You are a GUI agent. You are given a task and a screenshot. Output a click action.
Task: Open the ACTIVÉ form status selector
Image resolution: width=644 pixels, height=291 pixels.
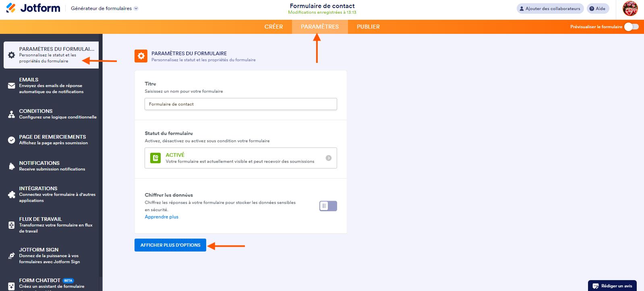pos(240,158)
